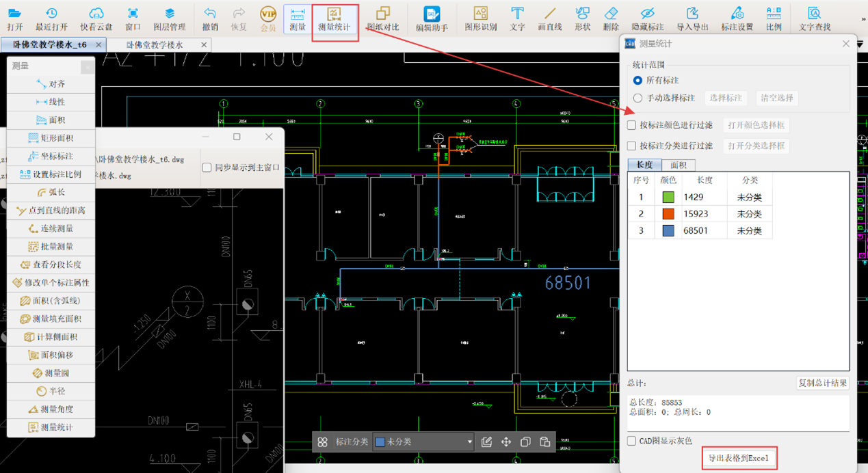Click the 隐藏标注 hide annotations icon

647,18
